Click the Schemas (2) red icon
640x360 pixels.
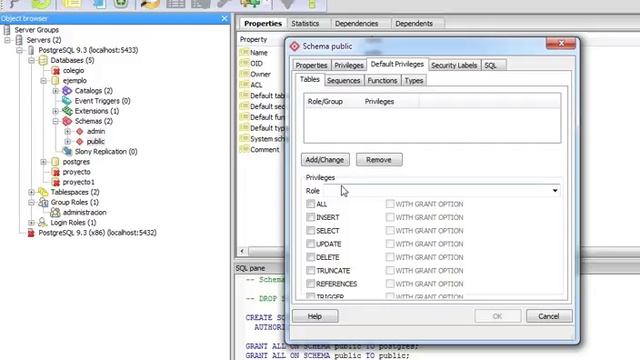tap(67, 121)
